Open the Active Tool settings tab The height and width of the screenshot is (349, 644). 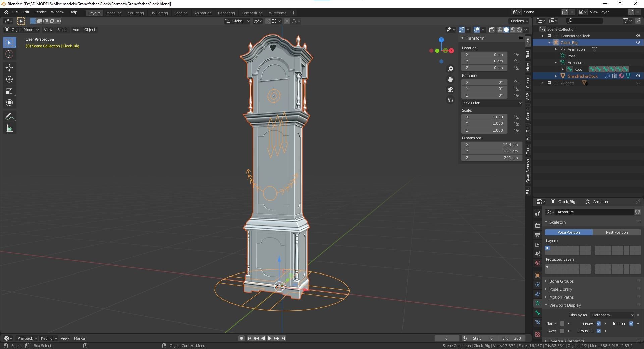[538, 213]
